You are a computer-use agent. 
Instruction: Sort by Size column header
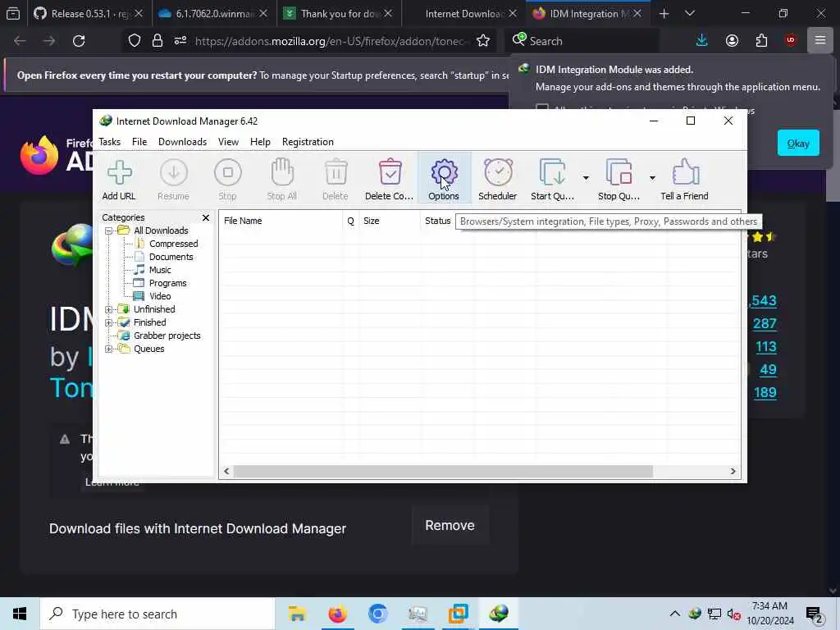click(x=390, y=221)
